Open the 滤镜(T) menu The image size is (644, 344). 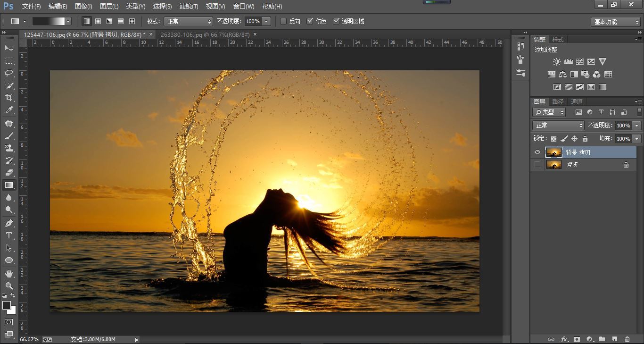pyautogui.click(x=189, y=6)
